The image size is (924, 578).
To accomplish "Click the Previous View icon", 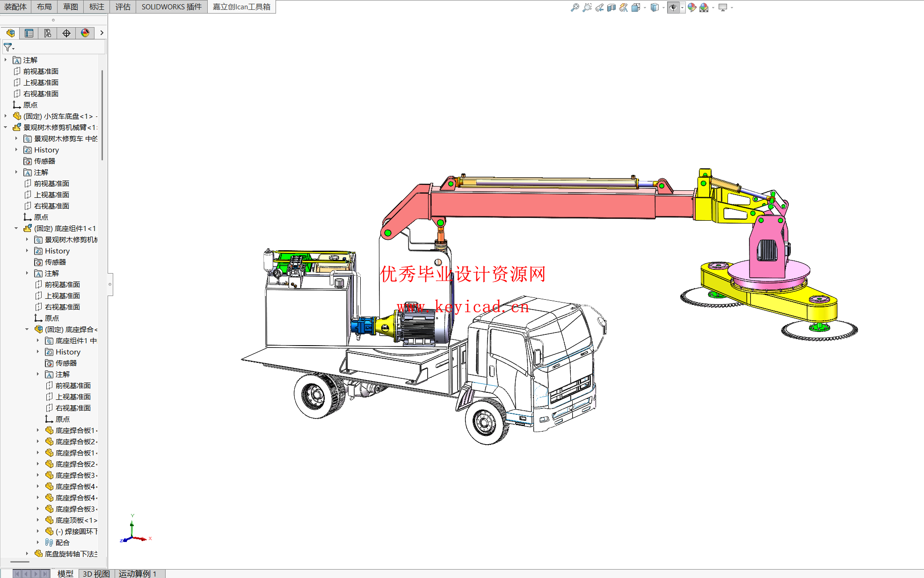I will coord(599,7).
